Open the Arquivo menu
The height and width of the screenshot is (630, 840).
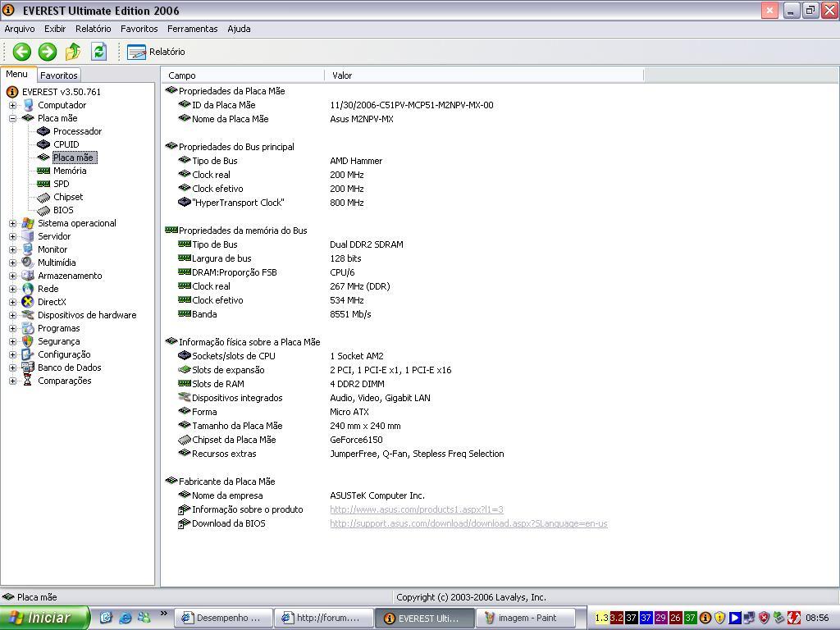point(20,29)
